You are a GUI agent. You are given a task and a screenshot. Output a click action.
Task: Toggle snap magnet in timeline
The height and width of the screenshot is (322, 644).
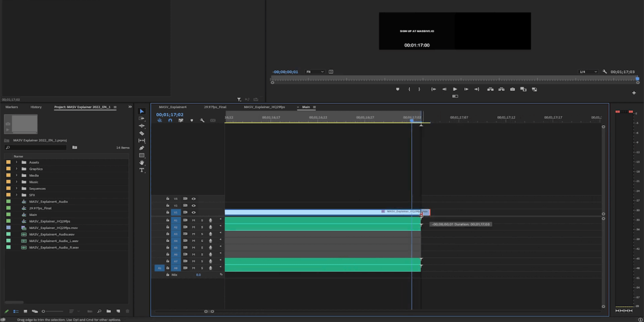170,121
